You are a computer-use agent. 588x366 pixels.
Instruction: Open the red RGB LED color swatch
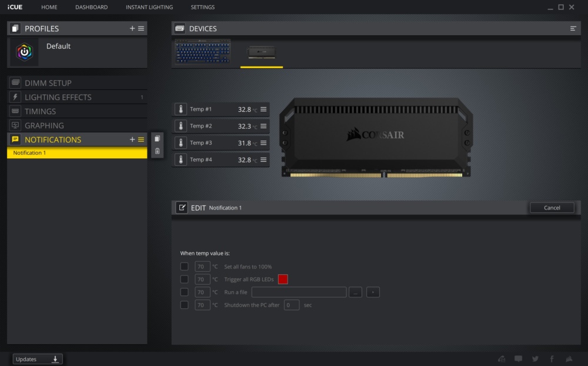[x=283, y=280]
